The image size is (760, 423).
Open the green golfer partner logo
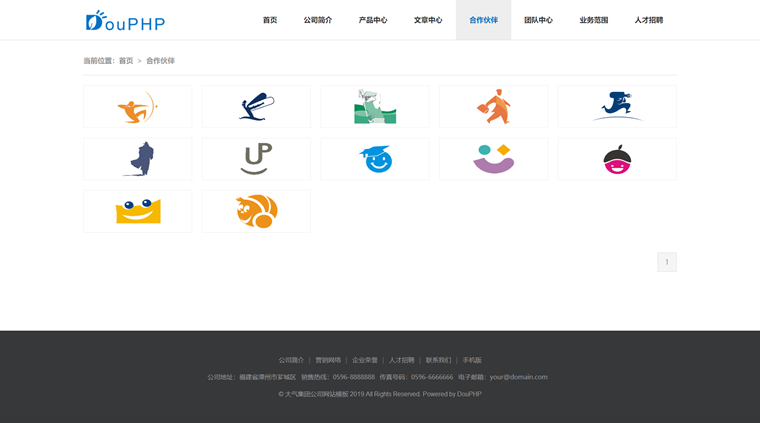coord(375,107)
